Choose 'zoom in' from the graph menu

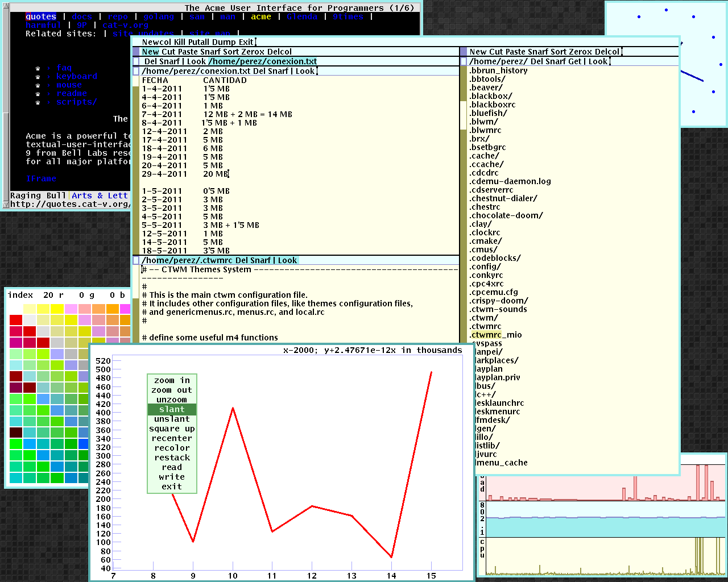[172, 380]
